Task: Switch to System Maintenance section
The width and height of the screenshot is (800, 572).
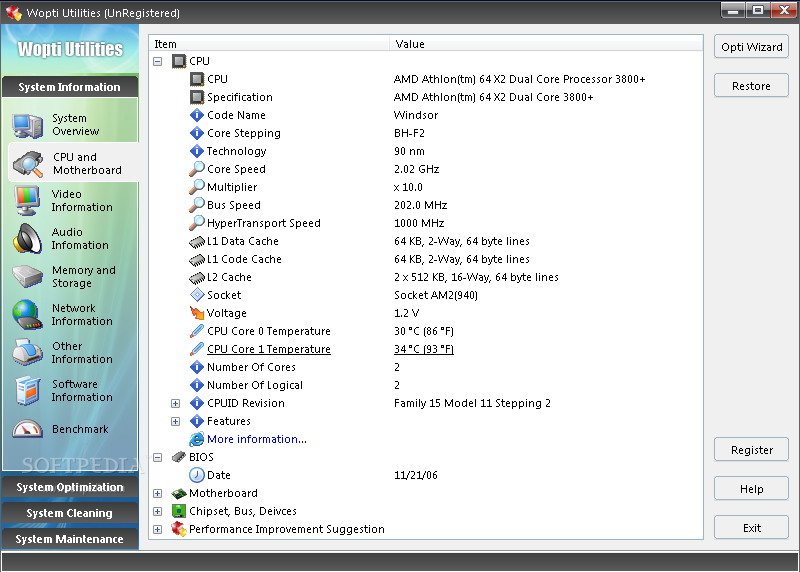Action: (x=70, y=539)
